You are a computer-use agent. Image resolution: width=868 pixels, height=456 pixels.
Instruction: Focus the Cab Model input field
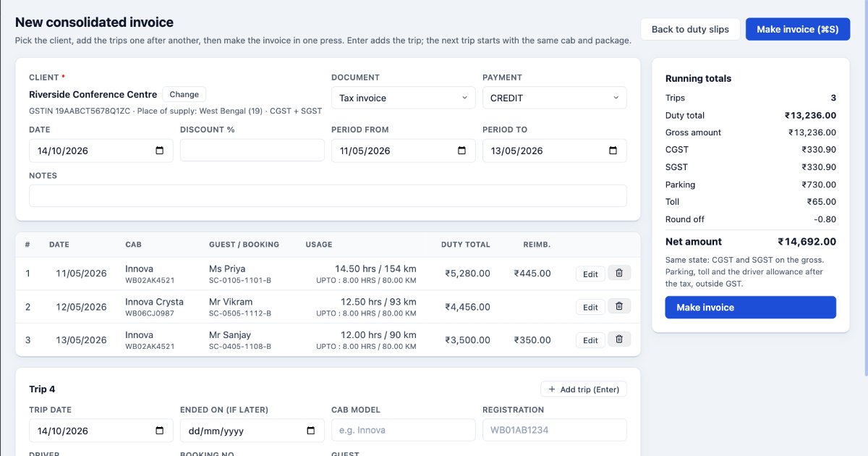(x=404, y=430)
